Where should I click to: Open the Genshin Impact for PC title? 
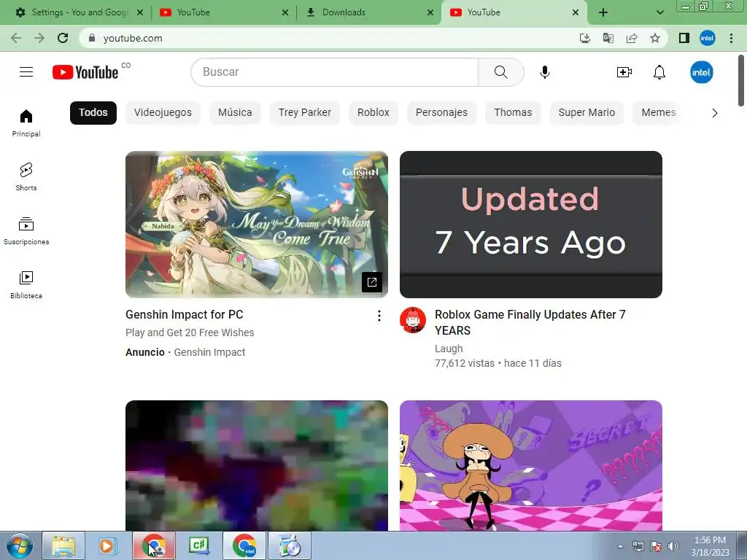pos(185,315)
